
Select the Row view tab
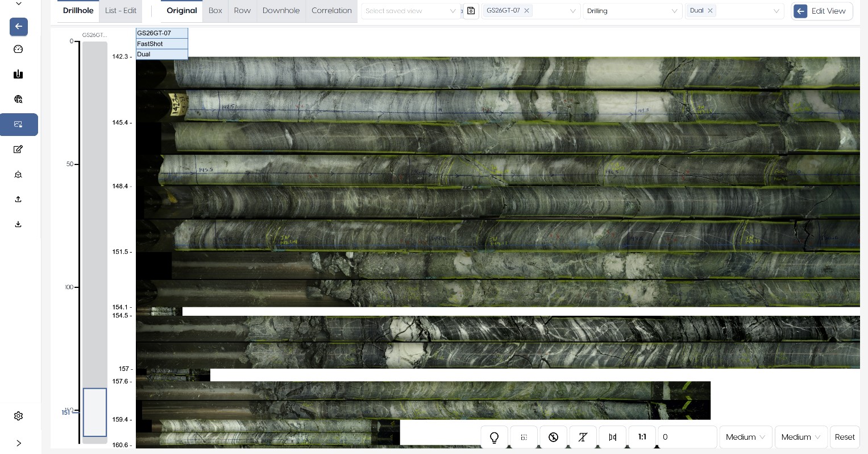(242, 11)
